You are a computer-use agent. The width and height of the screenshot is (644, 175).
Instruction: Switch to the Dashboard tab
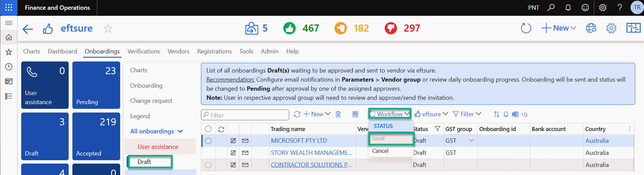pyautogui.click(x=62, y=51)
